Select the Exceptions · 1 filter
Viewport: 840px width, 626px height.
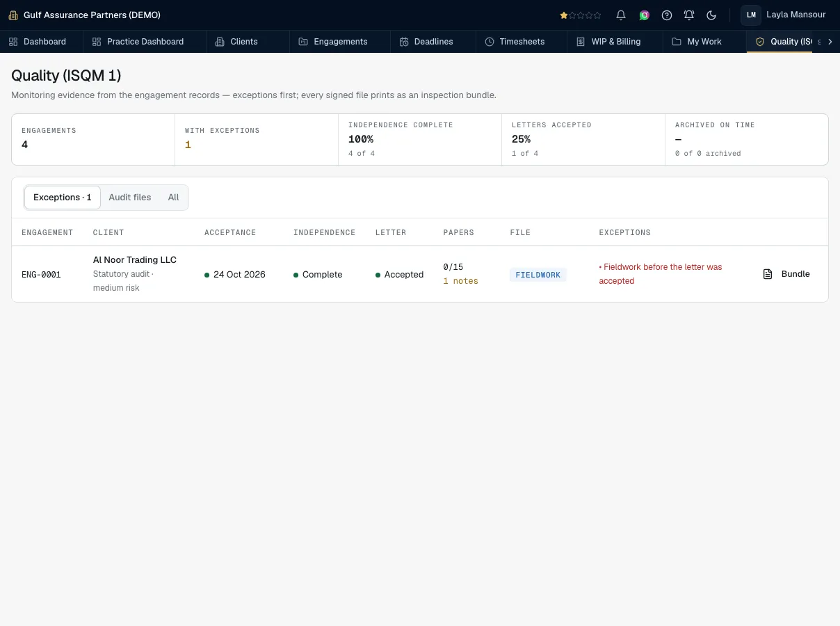pos(63,198)
